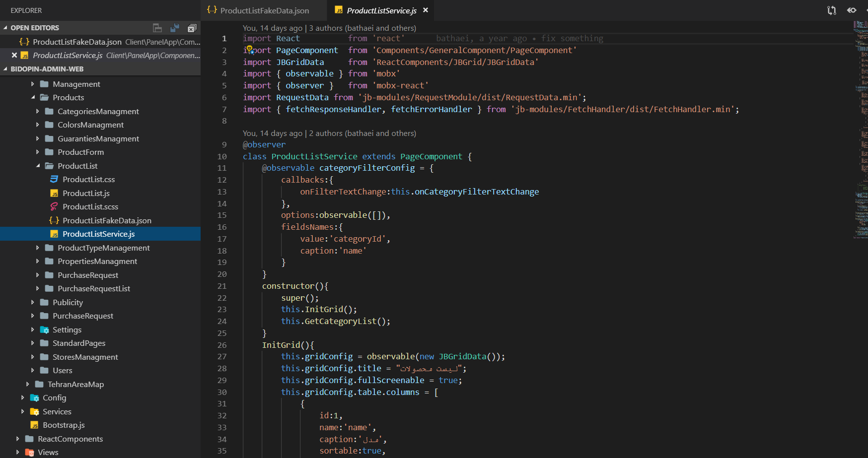Select the ProductList.css file in the explorer

[89, 179]
